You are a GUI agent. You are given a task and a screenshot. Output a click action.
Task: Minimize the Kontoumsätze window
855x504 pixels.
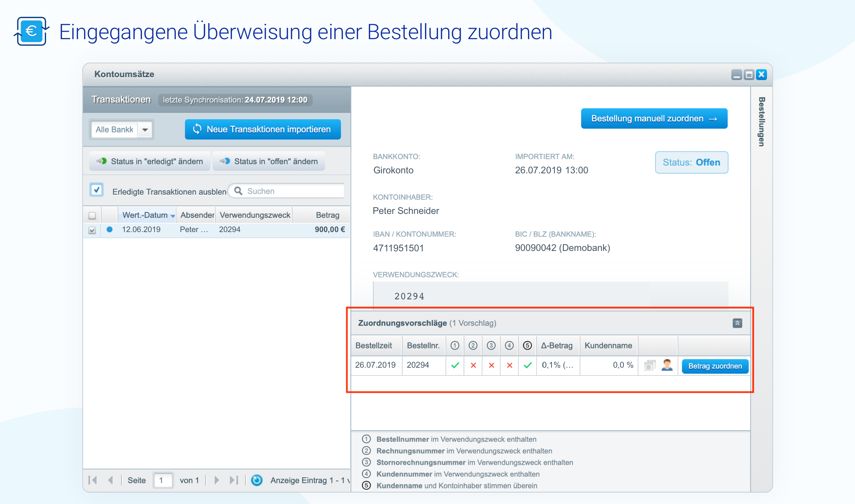[737, 75]
